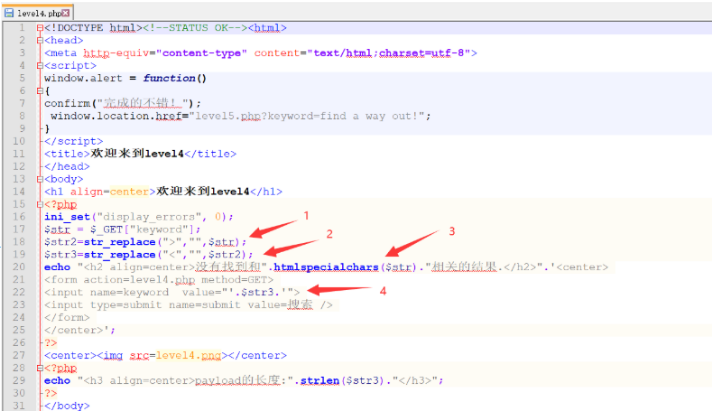Click the htmlspecialchars function name
The width and height of the screenshot is (724, 411).
coord(326,267)
